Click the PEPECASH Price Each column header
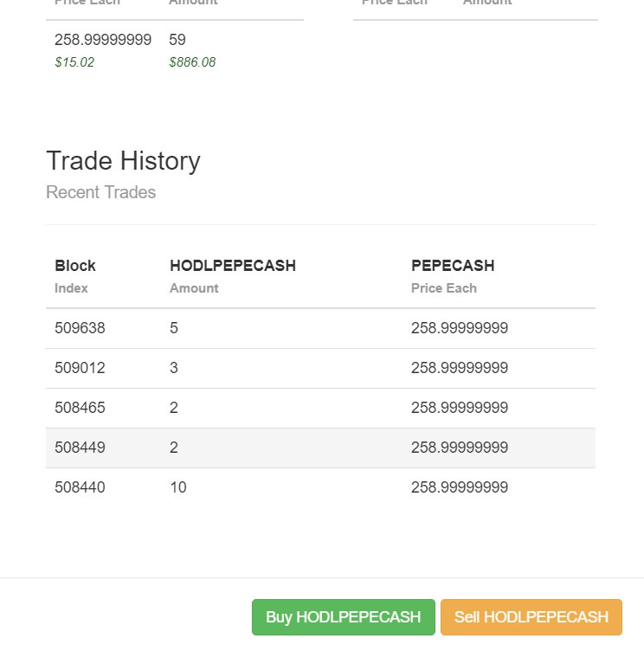644x651 pixels. point(453,276)
